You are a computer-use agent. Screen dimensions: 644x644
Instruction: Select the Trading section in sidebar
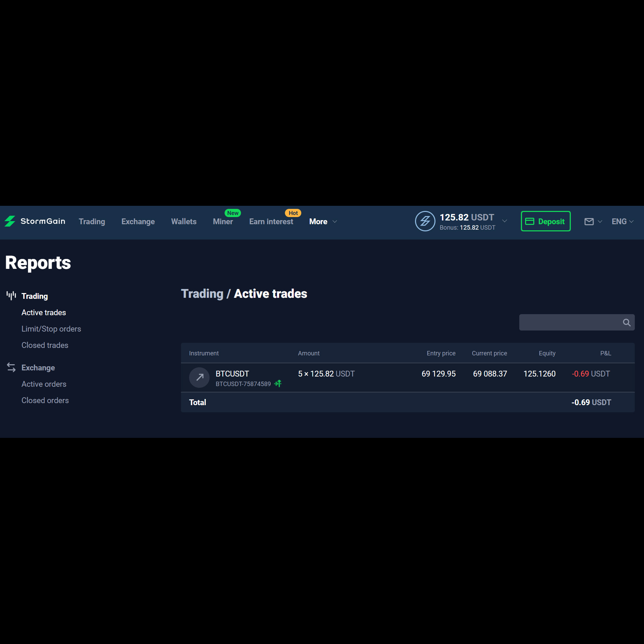[35, 296]
